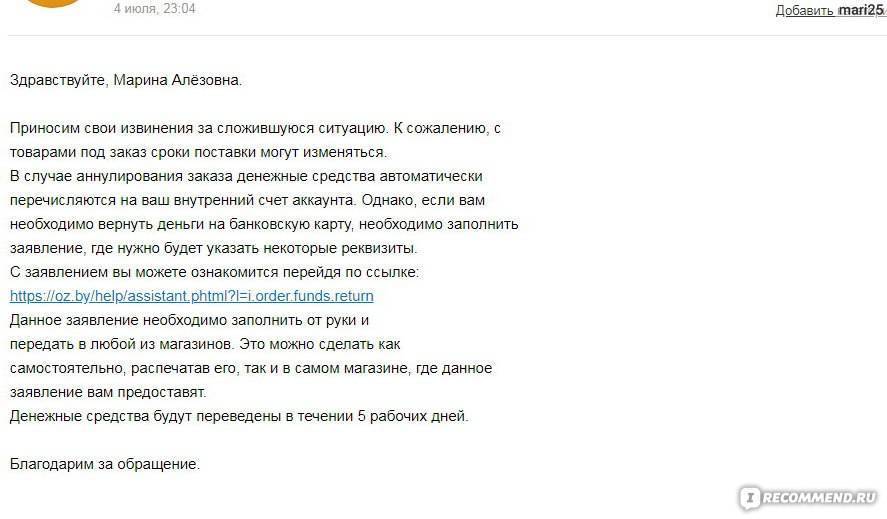The width and height of the screenshot is (887, 519).
Task: Click the iRecommend speech-bubble logo icon
Action: [x=748, y=497]
